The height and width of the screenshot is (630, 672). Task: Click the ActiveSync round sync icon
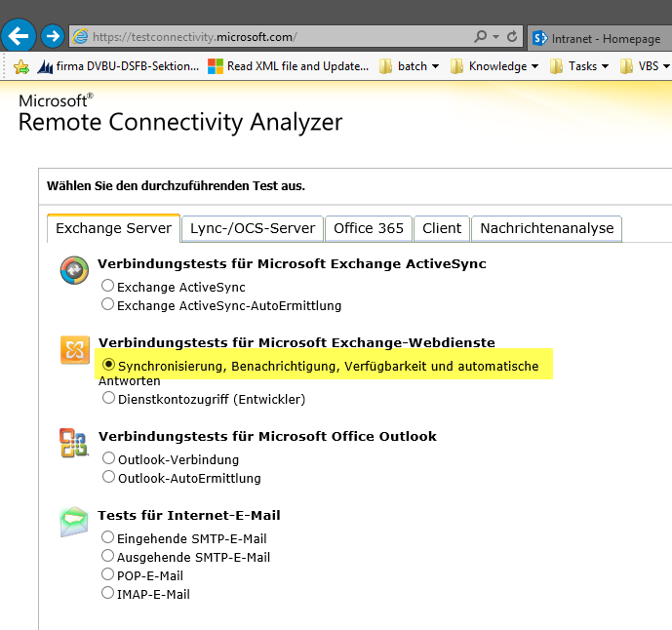click(74, 270)
